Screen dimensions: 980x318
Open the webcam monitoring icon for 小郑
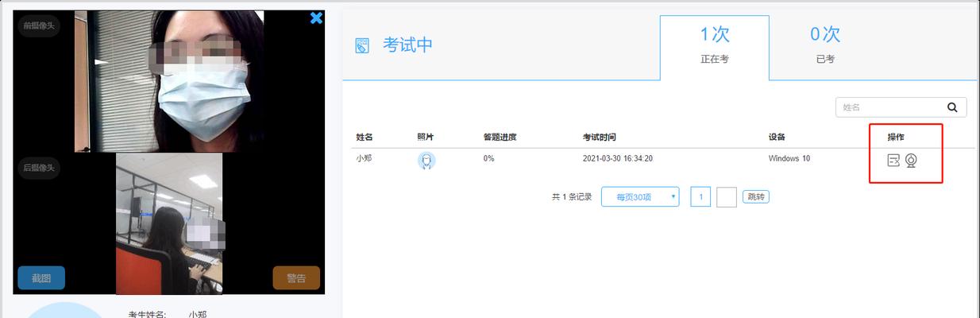tap(911, 161)
